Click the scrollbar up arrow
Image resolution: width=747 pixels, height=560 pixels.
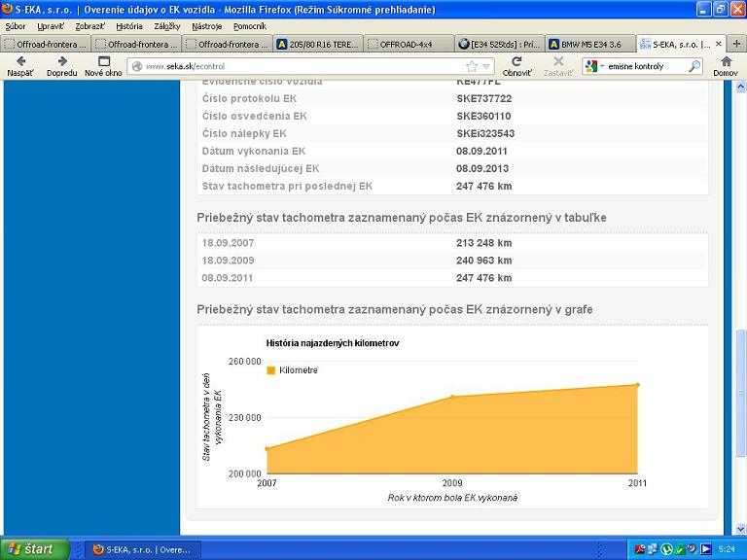point(741,87)
